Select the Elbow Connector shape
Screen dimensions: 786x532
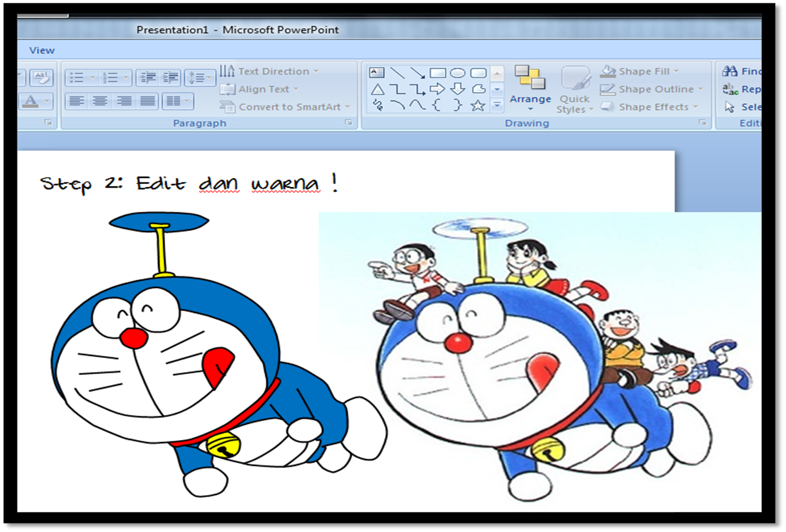397,89
